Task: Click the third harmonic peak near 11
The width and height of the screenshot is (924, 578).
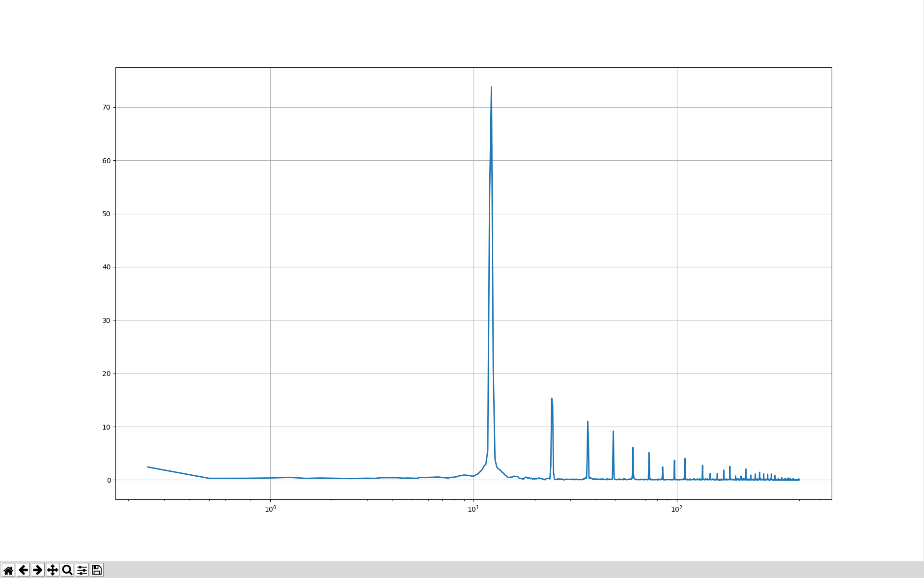Action: coord(588,422)
